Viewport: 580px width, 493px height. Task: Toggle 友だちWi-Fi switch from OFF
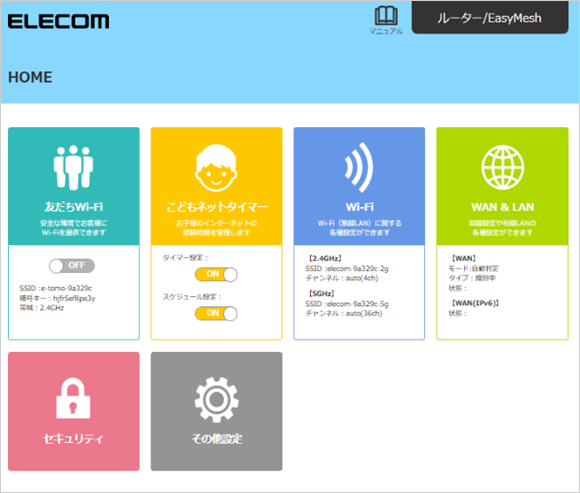click(x=72, y=266)
